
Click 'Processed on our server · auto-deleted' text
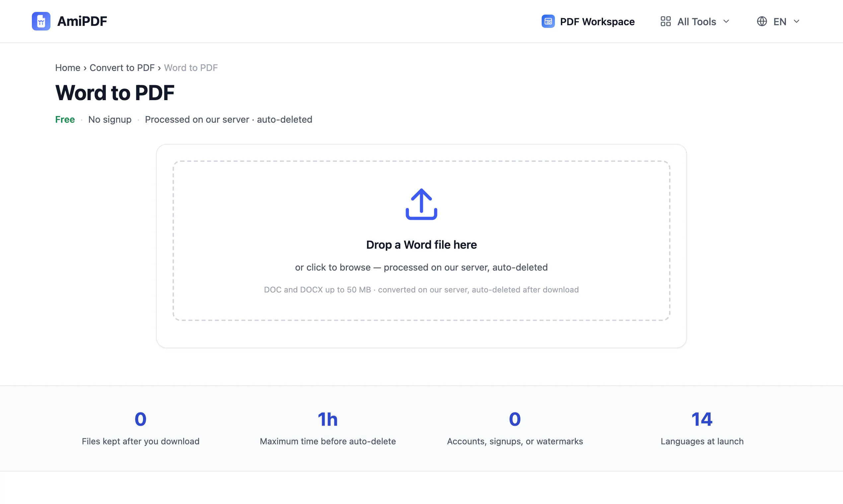tap(228, 120)
